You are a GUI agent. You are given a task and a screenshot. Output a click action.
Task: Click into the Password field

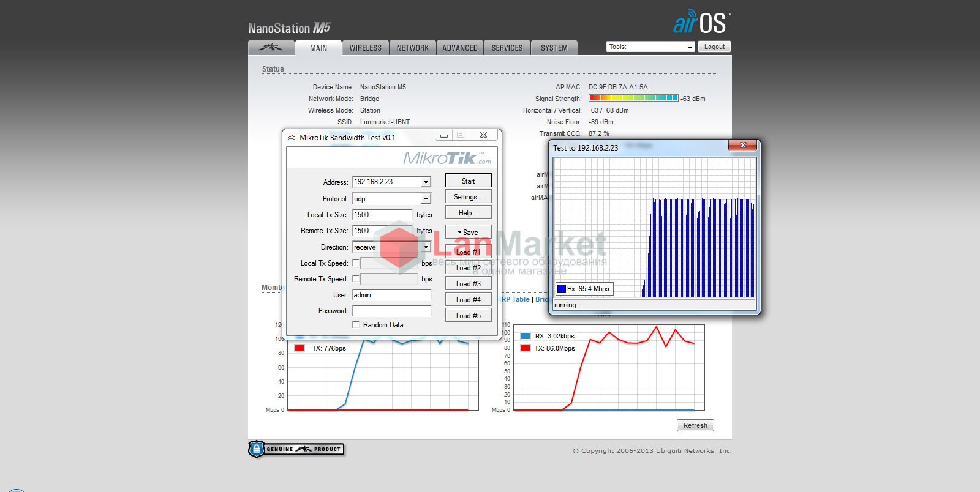pos(392,311)
